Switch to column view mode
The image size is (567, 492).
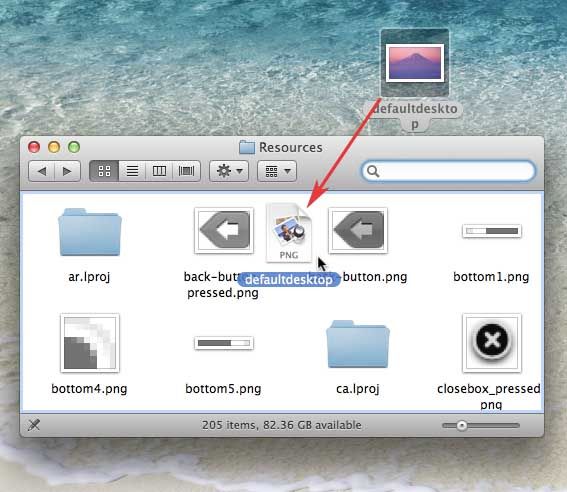pyautogui.click(x=159, y=171)
